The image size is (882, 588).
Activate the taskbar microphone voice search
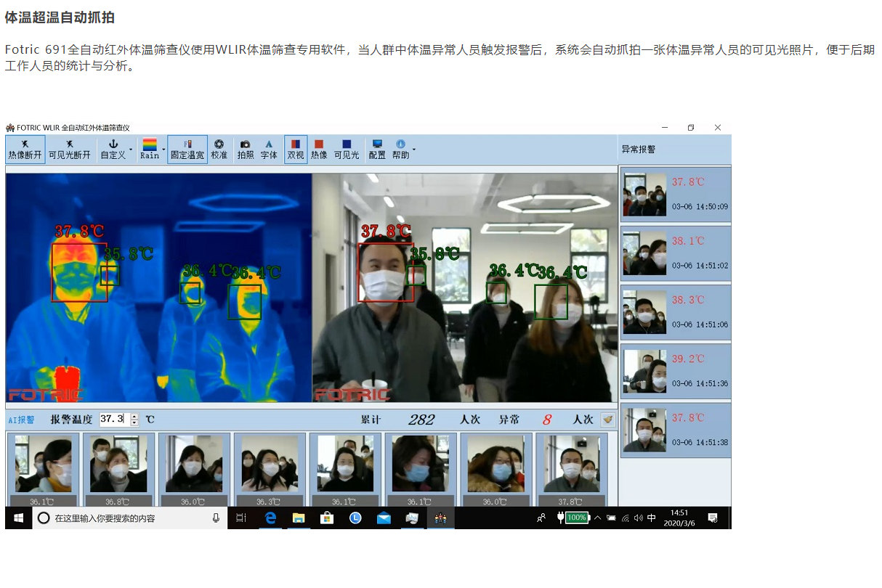[x=216, y=518]
